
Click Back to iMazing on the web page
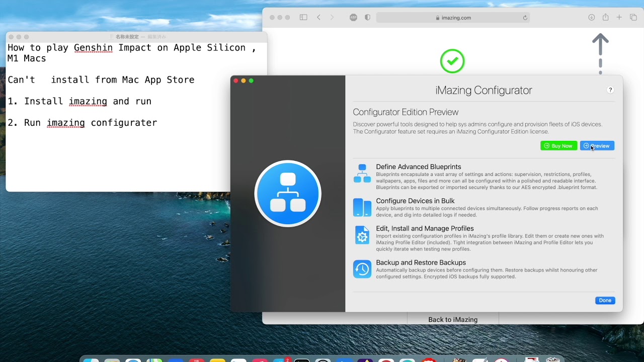tap(453, 319)
